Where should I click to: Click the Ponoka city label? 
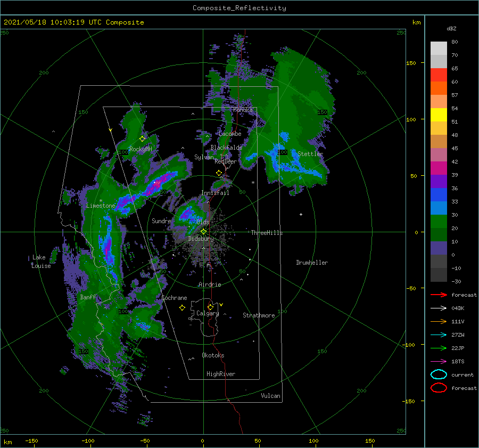click(x=243, y=110)
